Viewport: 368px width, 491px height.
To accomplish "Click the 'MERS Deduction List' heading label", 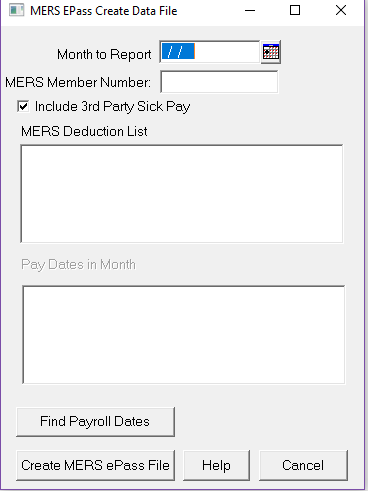I will pyautogui.click(x=84, y=131).
